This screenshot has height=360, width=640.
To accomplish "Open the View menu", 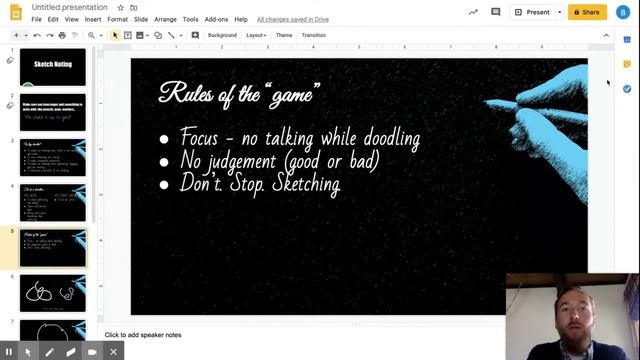I will [71, 20].
